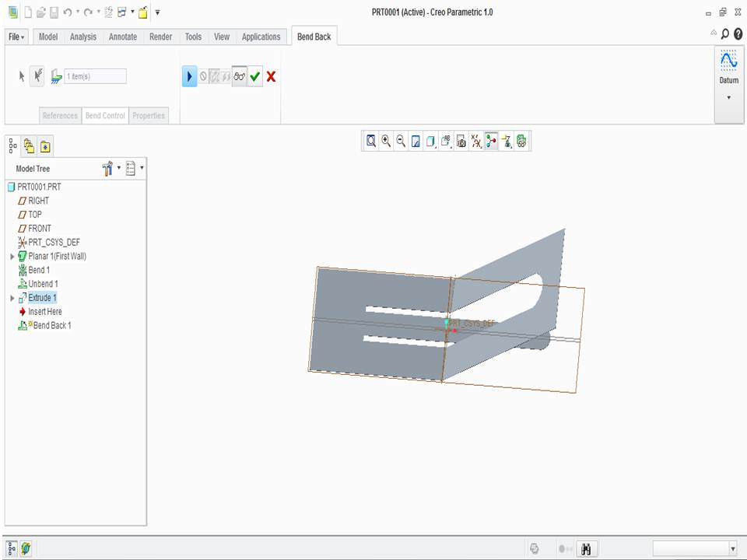
Task: Click the Refit view icon
Action: click(371, 141)
